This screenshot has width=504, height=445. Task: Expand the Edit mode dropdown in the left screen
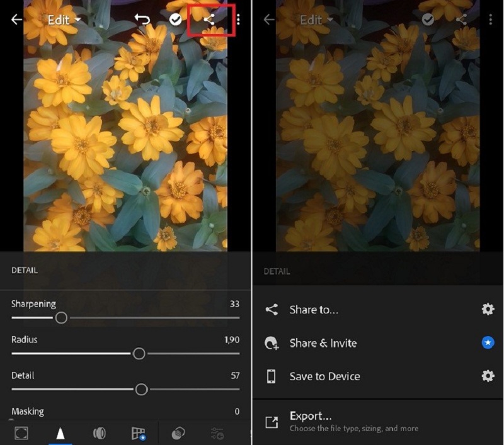(x=65, y=20)
